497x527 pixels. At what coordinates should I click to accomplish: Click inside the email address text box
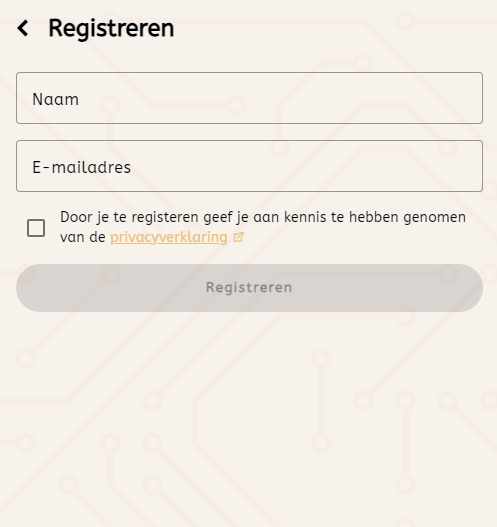(x=249, y=166)
